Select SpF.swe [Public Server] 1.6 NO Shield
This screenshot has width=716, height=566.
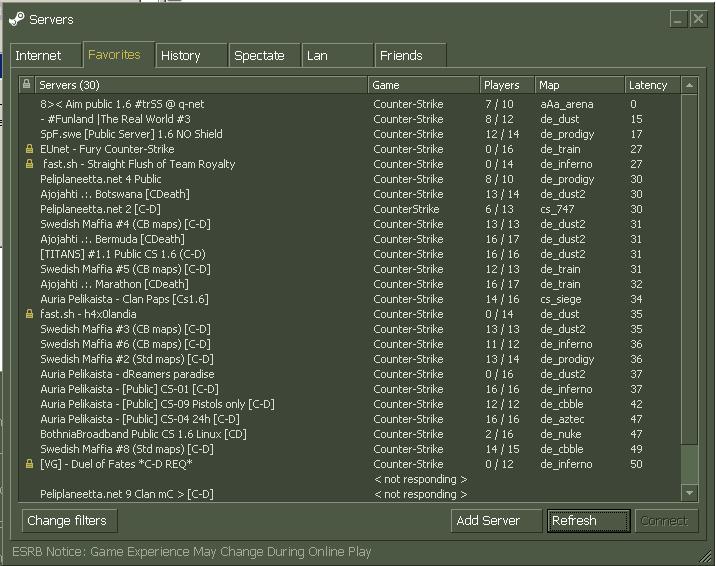point(350,134)
